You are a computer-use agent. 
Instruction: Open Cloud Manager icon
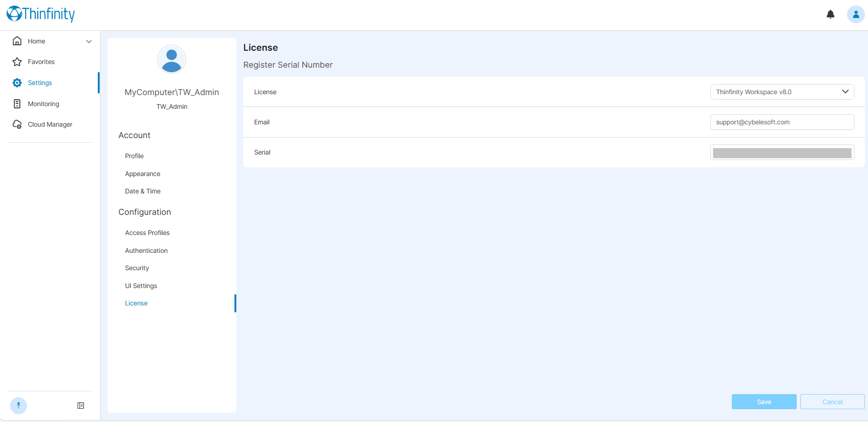17,124
